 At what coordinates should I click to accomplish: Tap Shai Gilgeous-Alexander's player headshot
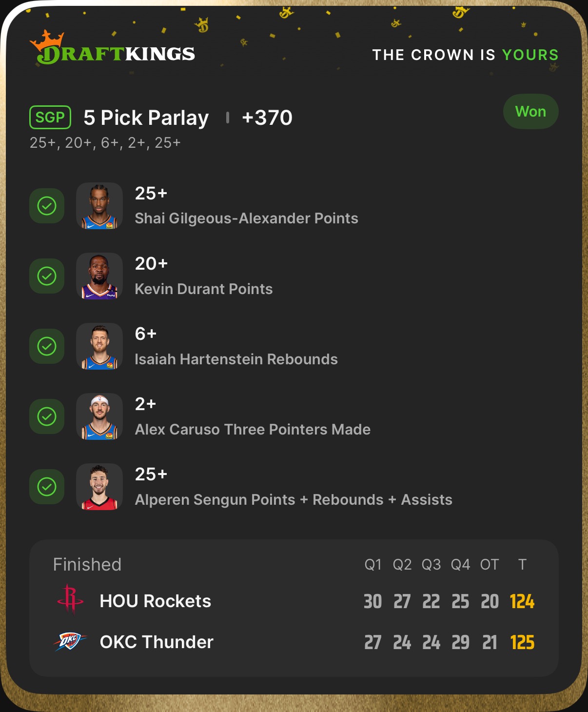99,206
